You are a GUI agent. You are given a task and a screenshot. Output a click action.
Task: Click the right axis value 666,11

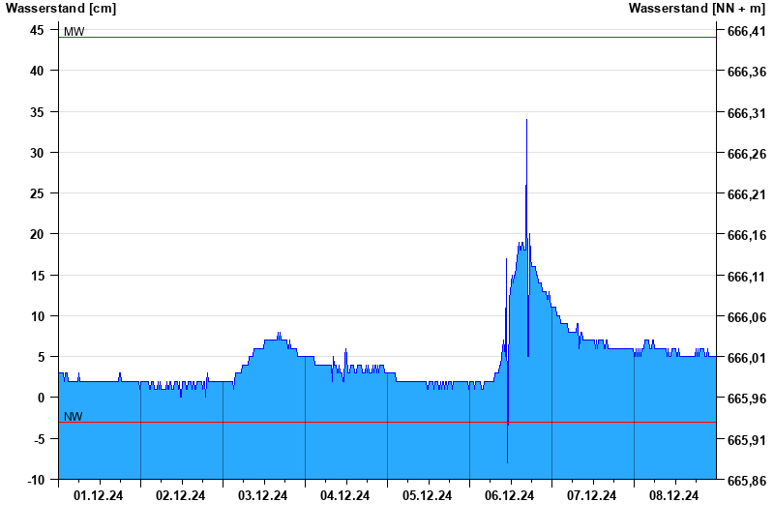pos(747,277)
